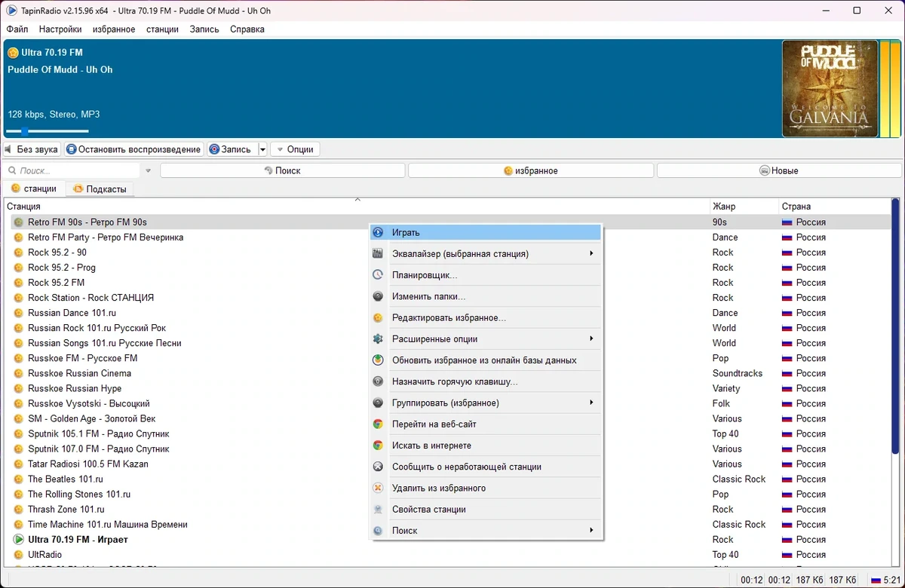Click the star icon of The Beatles 101.ru row
The height and width of the screenshot is (588, 905).
19,479
